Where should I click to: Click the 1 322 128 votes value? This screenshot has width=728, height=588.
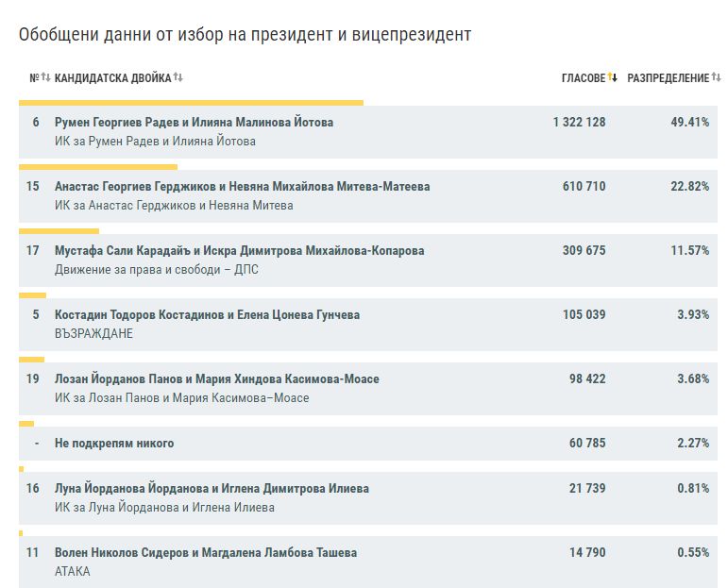tap(579, 123)
